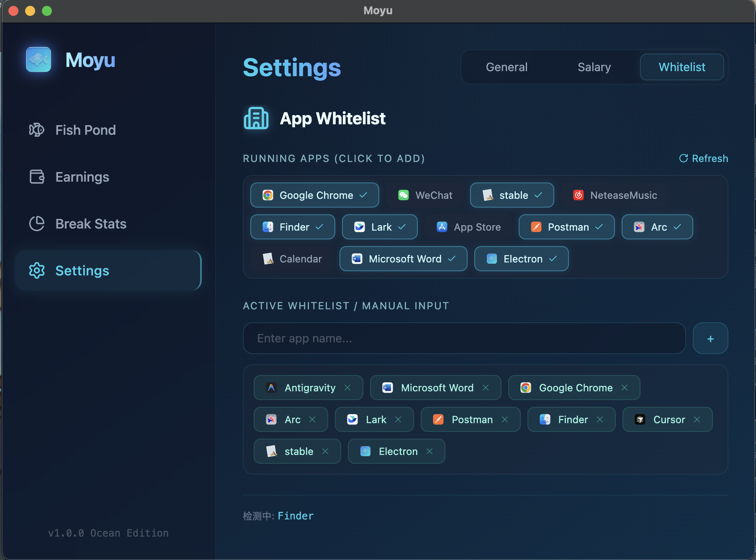Remove Cursor from the active whitelist
Screen dimensions: 756x560
tap(697, 419)
